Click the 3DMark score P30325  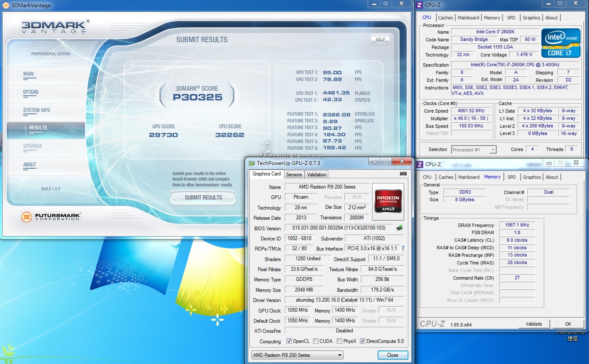tap(197, 97)
